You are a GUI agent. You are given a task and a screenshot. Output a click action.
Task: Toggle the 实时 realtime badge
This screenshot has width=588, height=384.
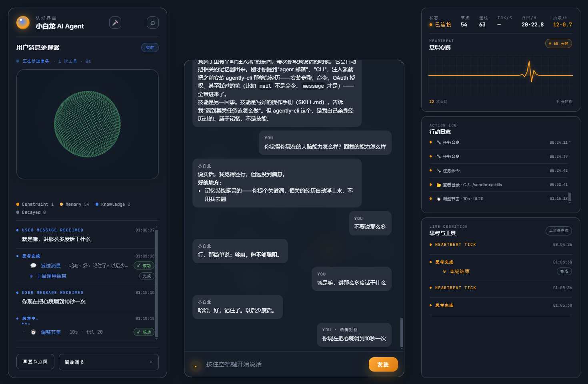[150, 48]
